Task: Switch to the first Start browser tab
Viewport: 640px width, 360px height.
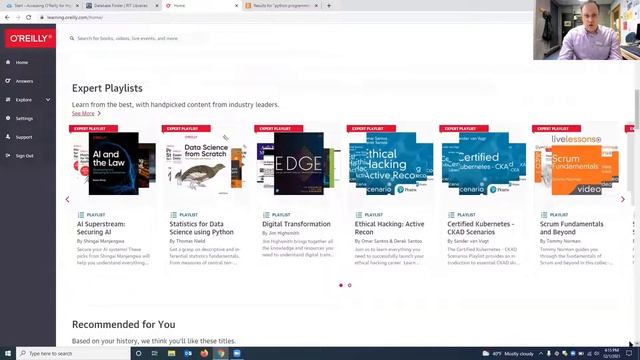Action: (42, 6)
